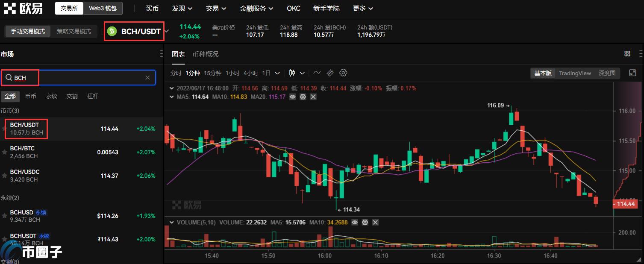Select the BCHUSD 永续 market row
644x264 pixels.
pyautogui.click(x=81, y=216)
